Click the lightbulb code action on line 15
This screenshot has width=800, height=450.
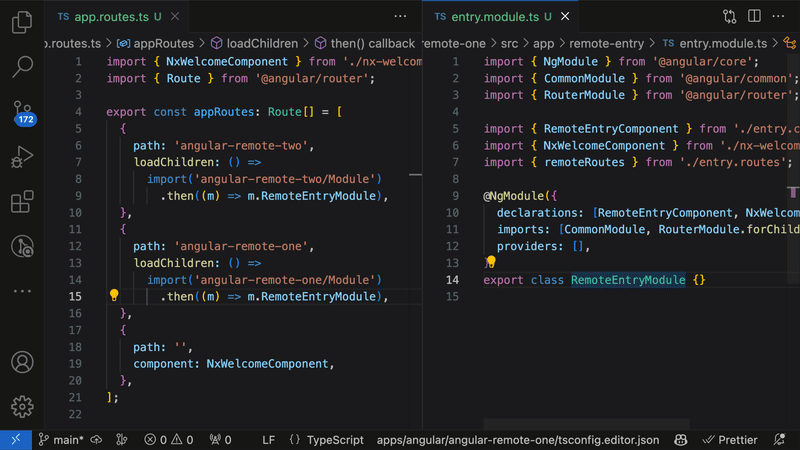pyautogui.click(x=114, y=296)
